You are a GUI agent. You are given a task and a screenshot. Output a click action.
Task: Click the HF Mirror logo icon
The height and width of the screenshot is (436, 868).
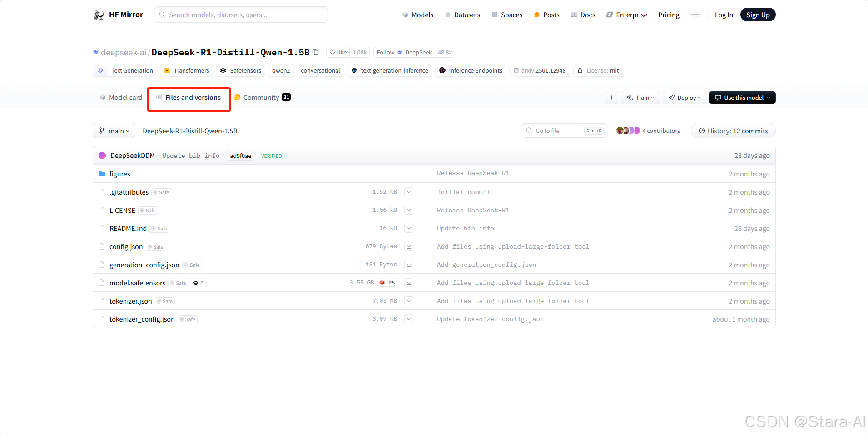(99, 15)
